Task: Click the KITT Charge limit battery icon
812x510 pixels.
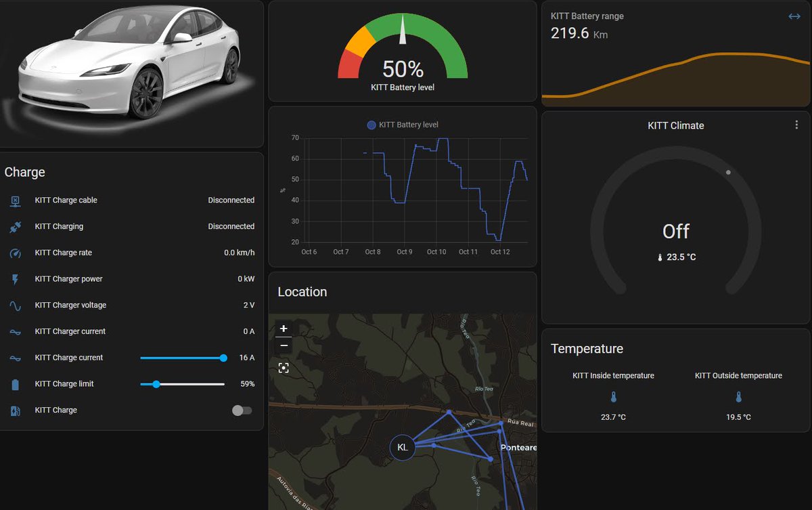Action: pyautogui.click(x=16, y=384)
